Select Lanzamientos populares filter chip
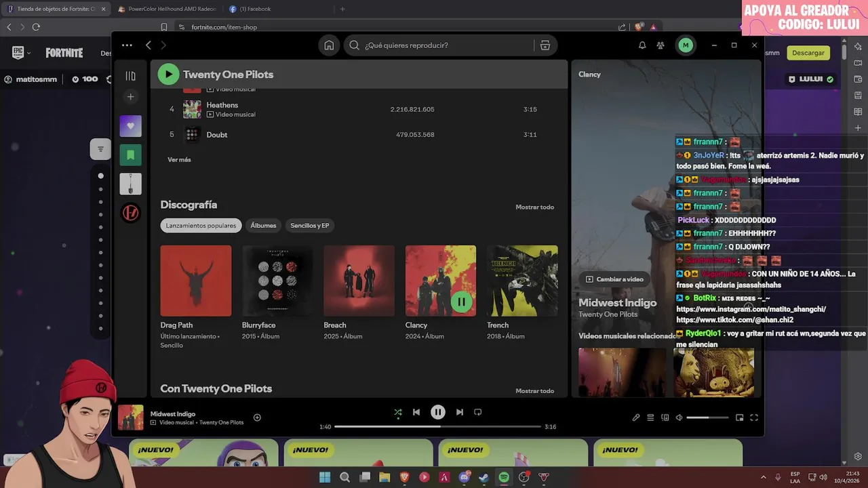 tap(201, 226)
